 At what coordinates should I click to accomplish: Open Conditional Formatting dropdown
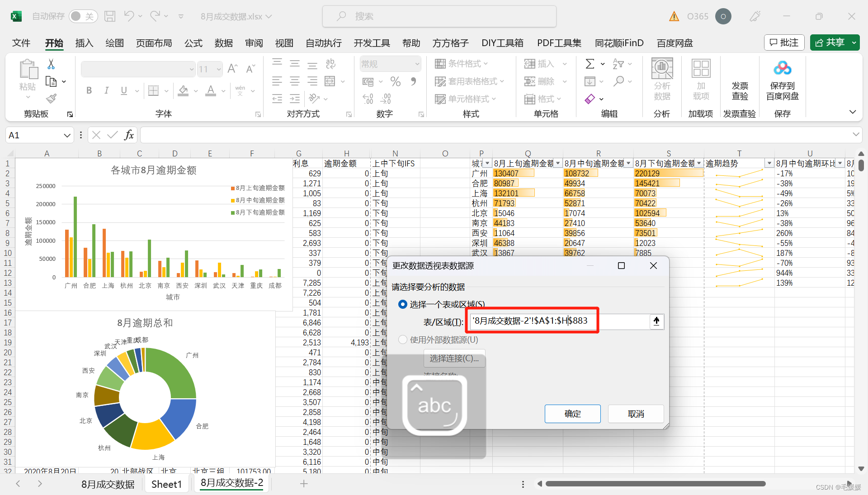click(462, 64)
